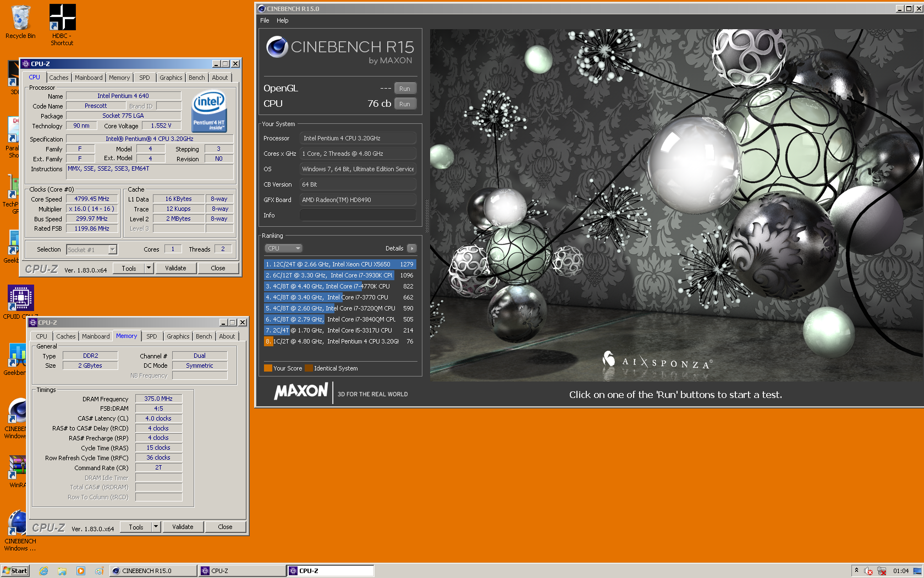Switch to Memory tab in upper CPU-Z
Image resolution: width=924 pixels, height=578 pixels.
point(119,78)
